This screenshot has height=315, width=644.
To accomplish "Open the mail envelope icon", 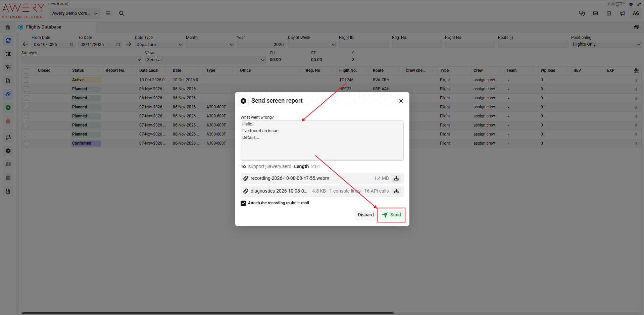I will (595, 13).
